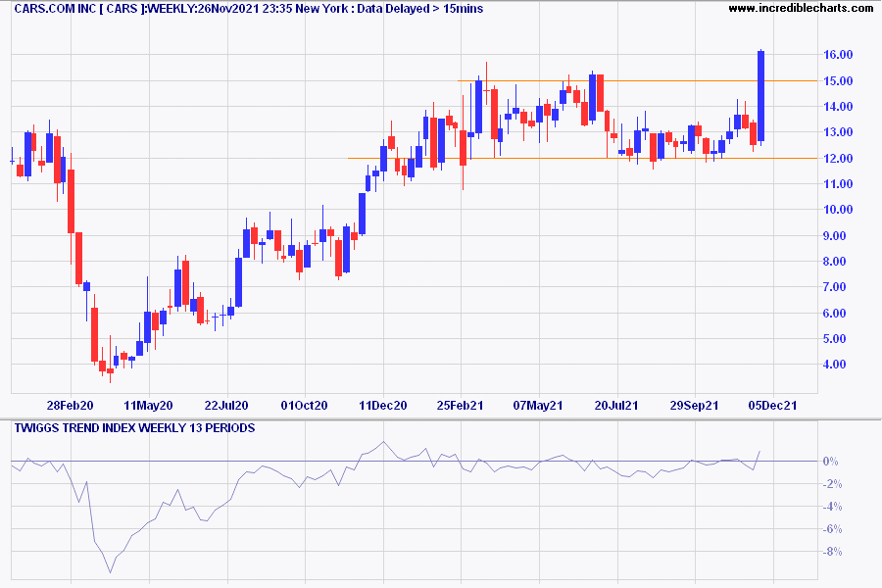Screen dimensions: 882x588
Task: Select the 07May21 date label
Action: click(538, 405)
